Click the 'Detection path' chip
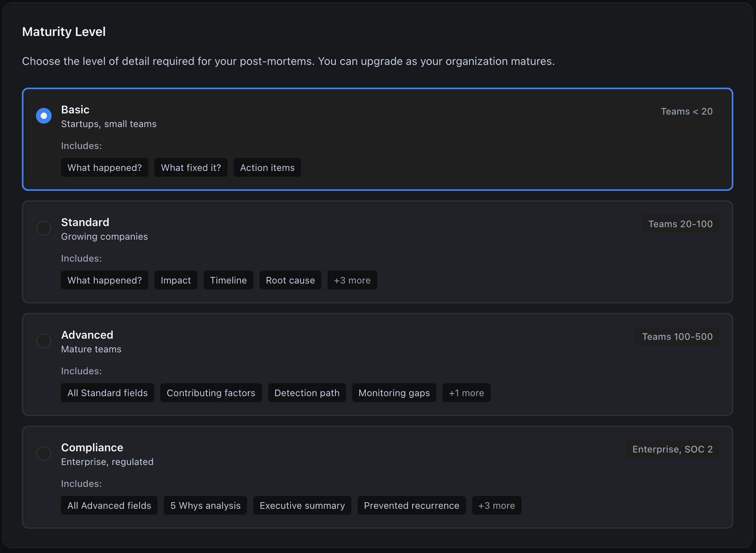 tap(307, 393)
